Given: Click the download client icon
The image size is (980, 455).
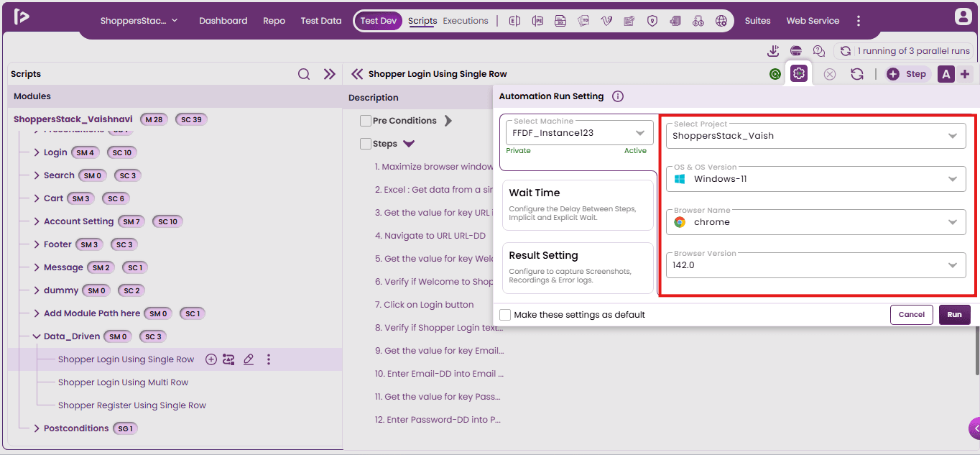Looking at the screenshot, I should 773,51.
